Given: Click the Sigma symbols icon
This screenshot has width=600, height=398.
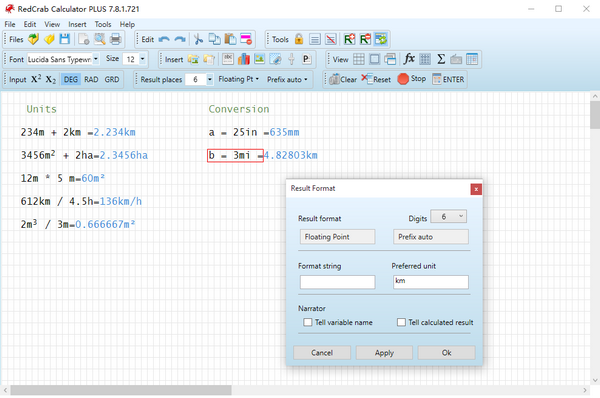Looking at the screenshot, I should point(441,59).
